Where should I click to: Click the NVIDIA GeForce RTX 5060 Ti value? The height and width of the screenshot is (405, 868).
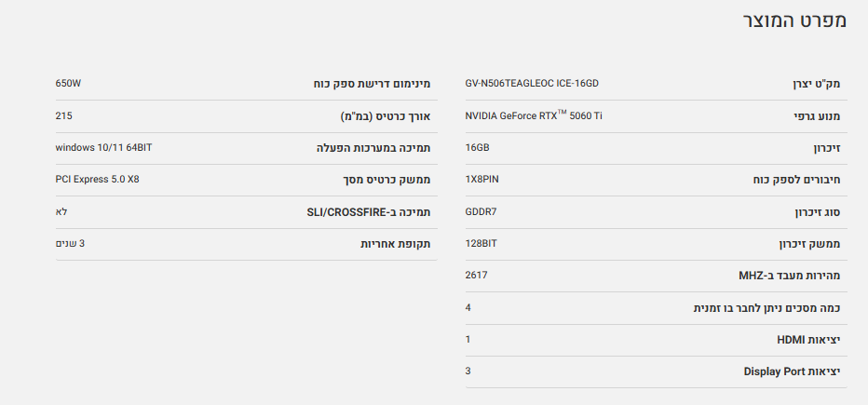[x=534, y=116]
